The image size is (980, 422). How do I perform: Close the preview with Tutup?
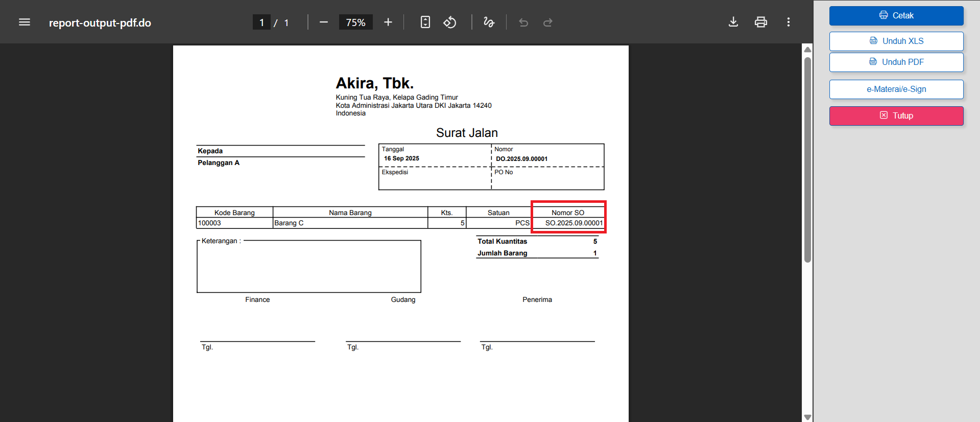pos(896,116)
